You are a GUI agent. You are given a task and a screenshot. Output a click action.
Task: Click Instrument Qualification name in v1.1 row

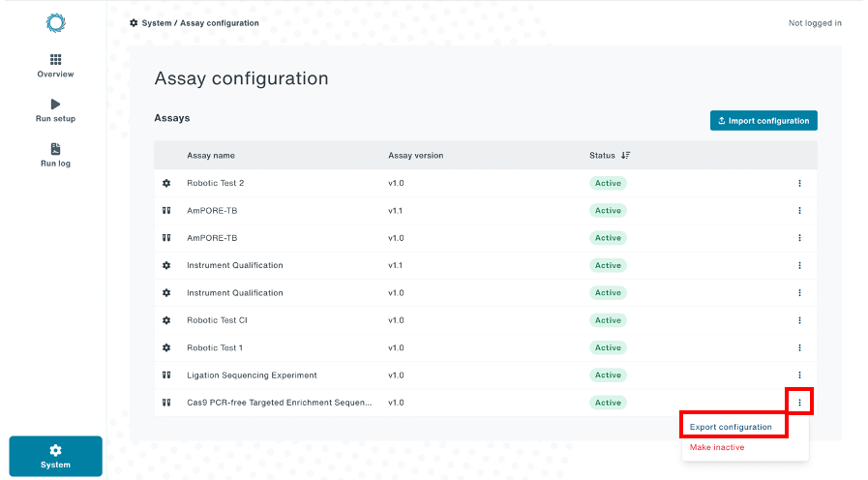tap(235, 266)
